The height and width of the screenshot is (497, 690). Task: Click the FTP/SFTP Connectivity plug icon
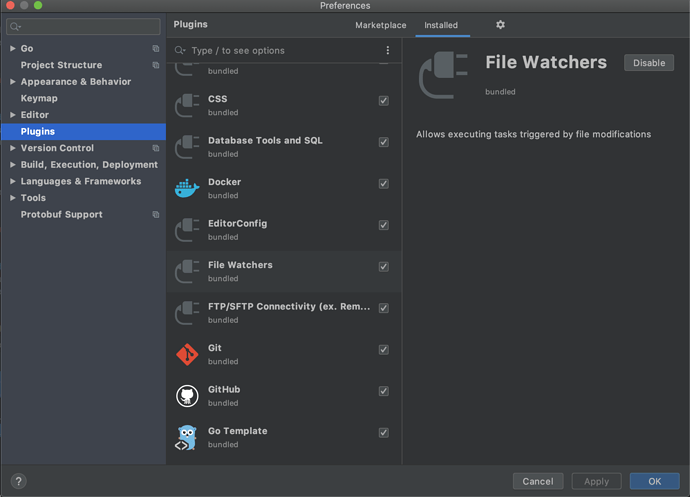187,313
